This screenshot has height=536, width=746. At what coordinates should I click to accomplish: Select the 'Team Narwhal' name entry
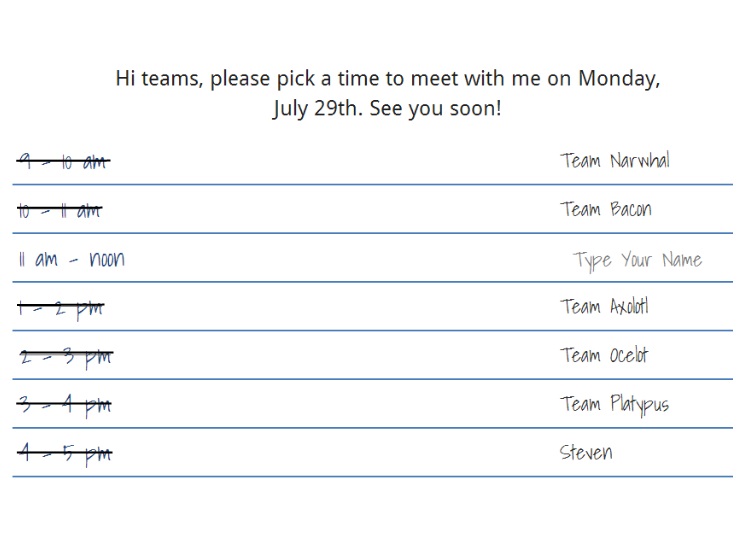click(615, 160)
